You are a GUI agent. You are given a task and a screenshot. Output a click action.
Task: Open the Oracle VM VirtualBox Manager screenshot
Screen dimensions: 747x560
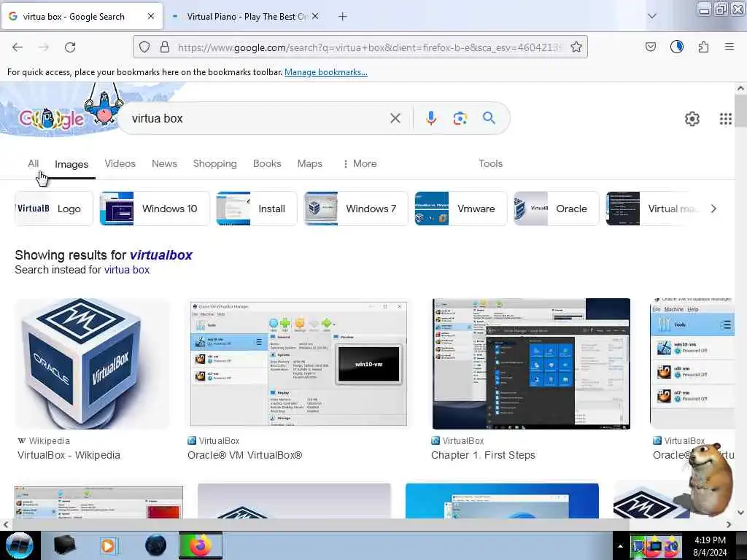tap(298, 364)
